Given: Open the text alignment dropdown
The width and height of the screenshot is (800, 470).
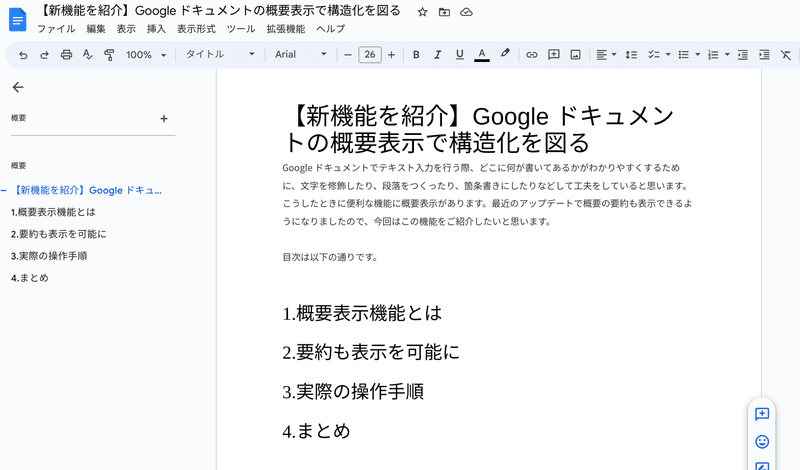Looking at the screenshot, I should pyautogui.click(x=606, y=55).
